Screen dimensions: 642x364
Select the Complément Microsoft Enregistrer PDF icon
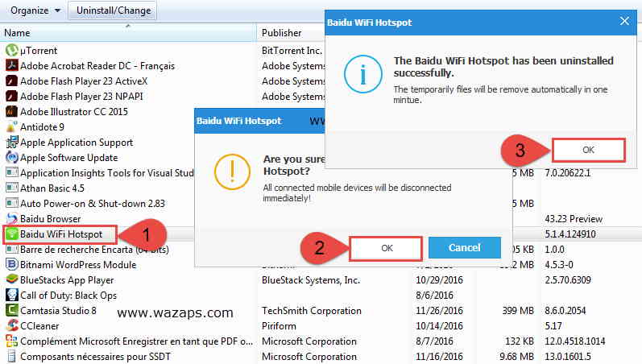pos(12,341)
